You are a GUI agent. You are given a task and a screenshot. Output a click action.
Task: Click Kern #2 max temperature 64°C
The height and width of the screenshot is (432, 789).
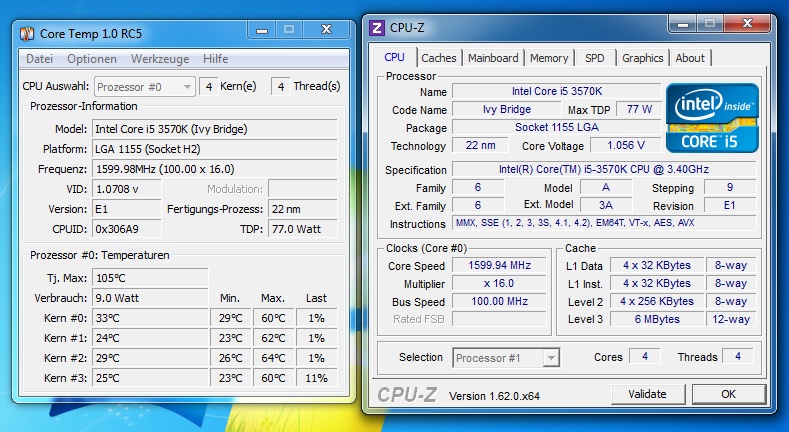pos(273,358)
